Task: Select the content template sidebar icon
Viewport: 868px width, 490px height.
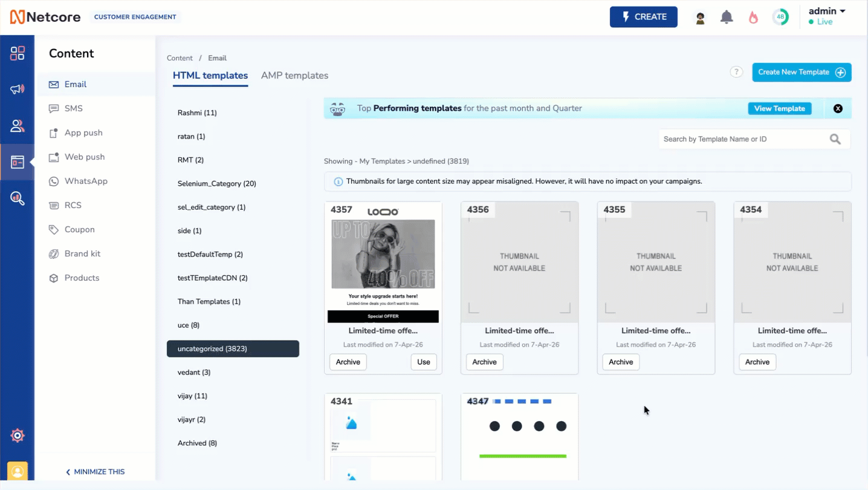Action: point(18,162)
